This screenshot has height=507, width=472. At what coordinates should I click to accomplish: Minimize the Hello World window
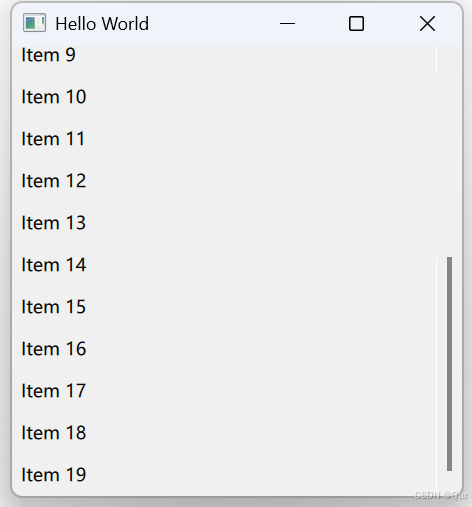pos(287,24)
